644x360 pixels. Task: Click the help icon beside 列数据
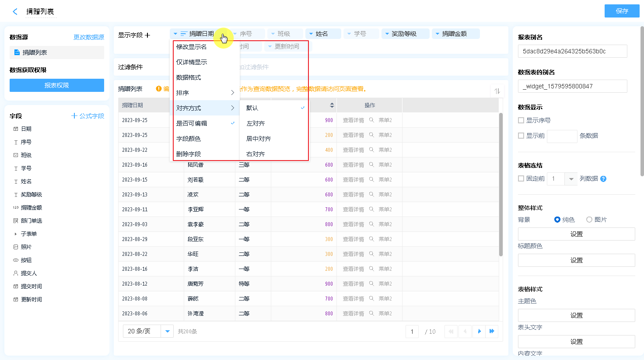(603, 179)
